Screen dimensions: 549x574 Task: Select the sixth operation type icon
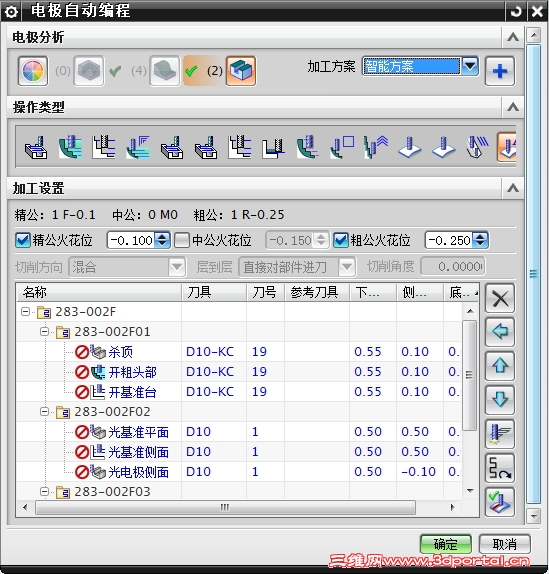(206, 147)
